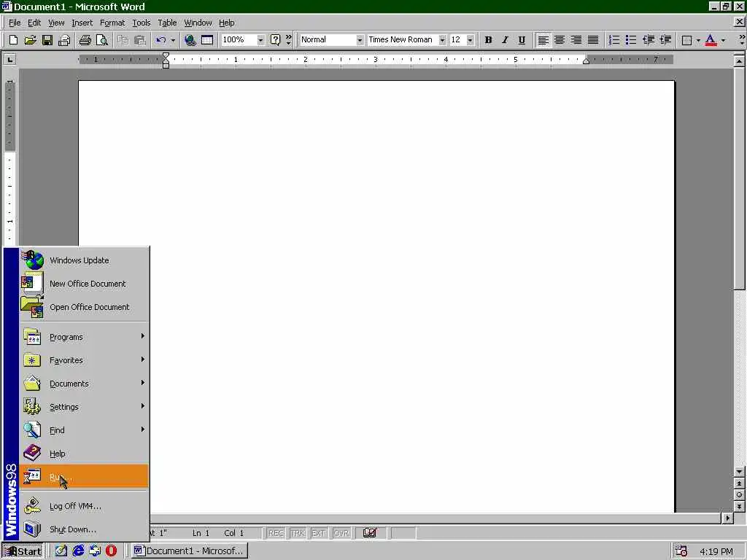Image resolution: width=747 pixels, height=560 pixels.
Task: Click the Decrease Indent icon
Action: click(x=649, y=40)
